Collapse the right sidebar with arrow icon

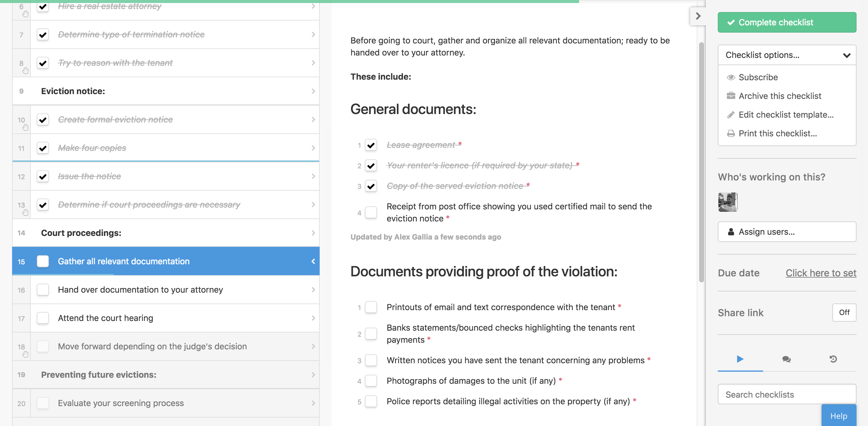click(698, 16)
